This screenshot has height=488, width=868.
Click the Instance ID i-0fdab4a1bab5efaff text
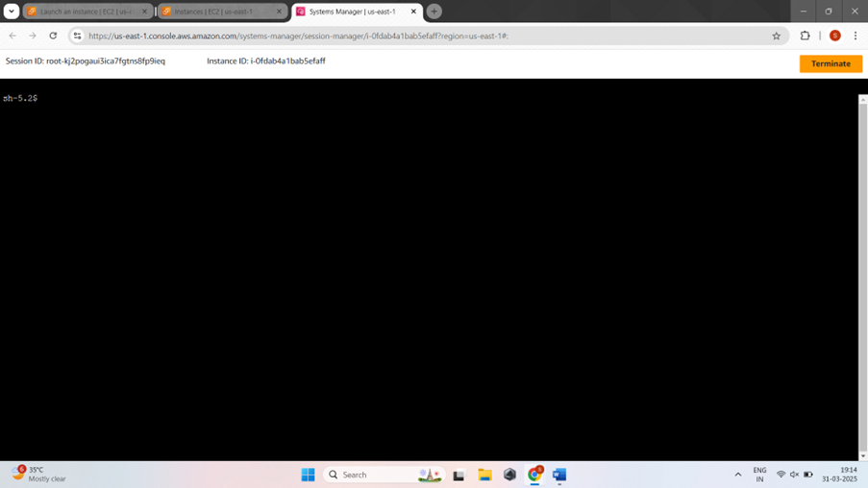coord(266,61)
